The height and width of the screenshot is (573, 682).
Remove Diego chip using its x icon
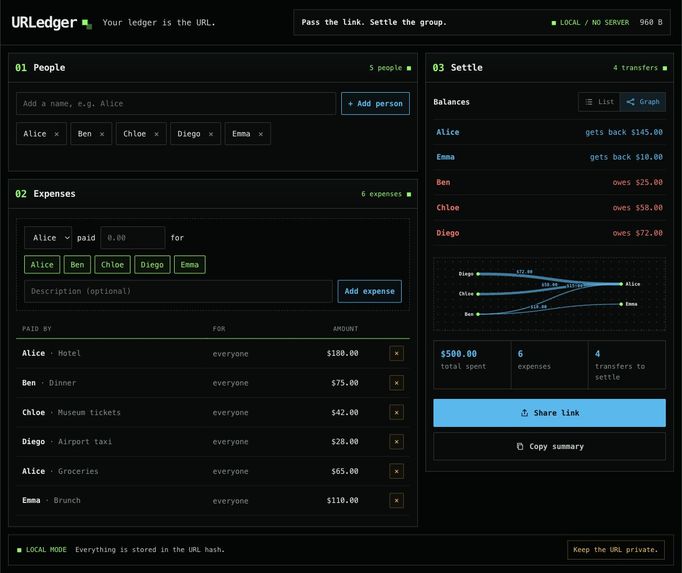coord(211,134)
